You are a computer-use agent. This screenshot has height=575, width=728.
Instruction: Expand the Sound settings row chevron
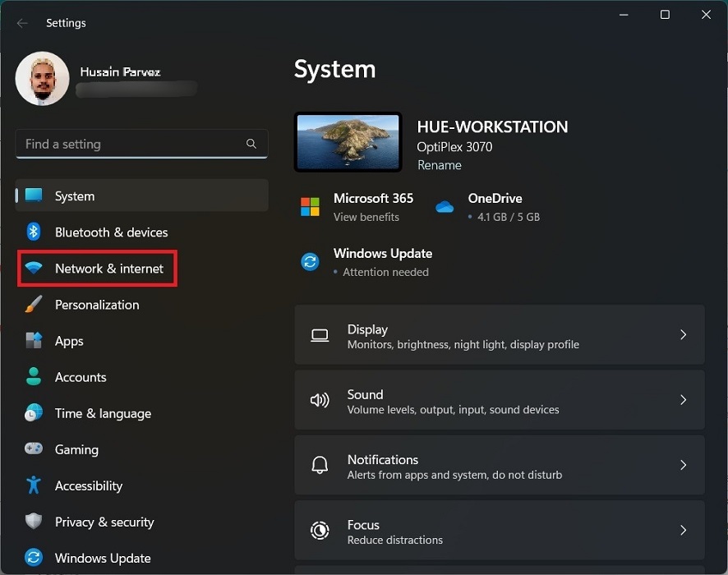pos(683,400)
